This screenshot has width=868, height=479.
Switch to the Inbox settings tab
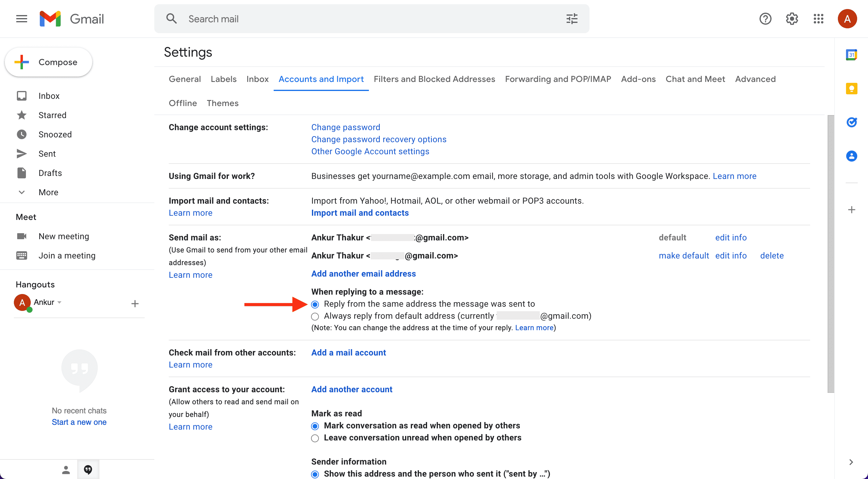pos(257,79)
